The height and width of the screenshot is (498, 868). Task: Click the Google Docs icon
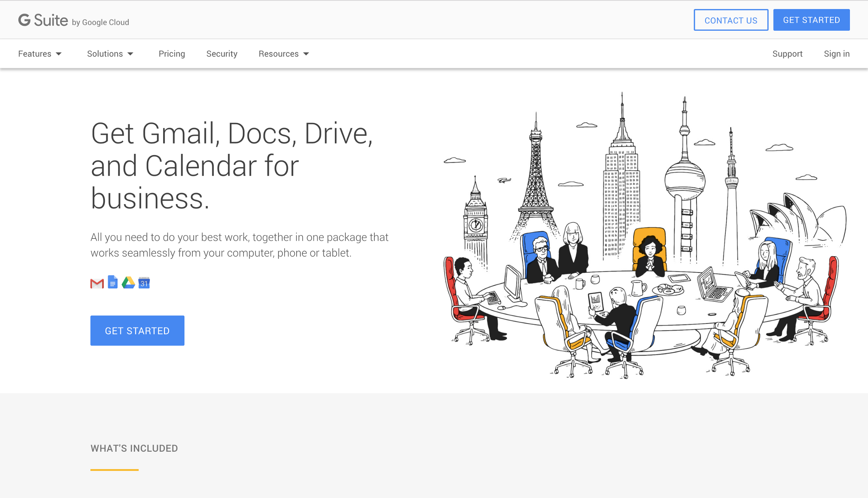(113, 282)
